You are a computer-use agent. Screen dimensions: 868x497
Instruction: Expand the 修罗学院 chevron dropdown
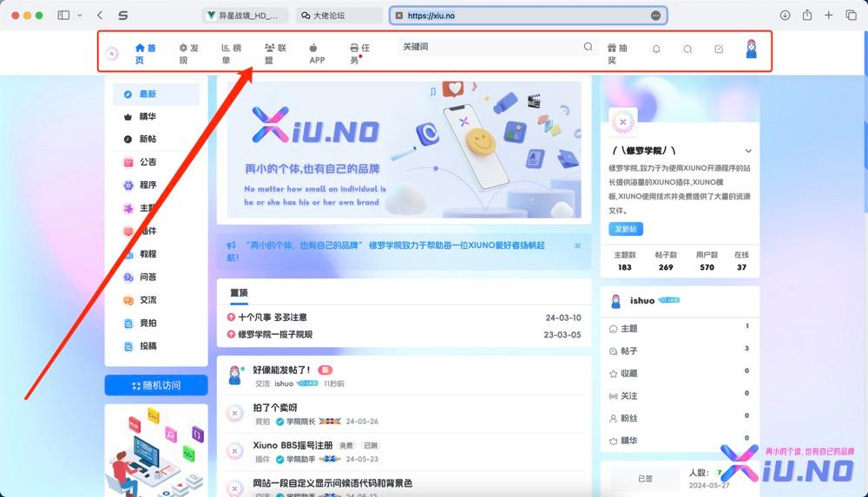[x=748, y=151]
